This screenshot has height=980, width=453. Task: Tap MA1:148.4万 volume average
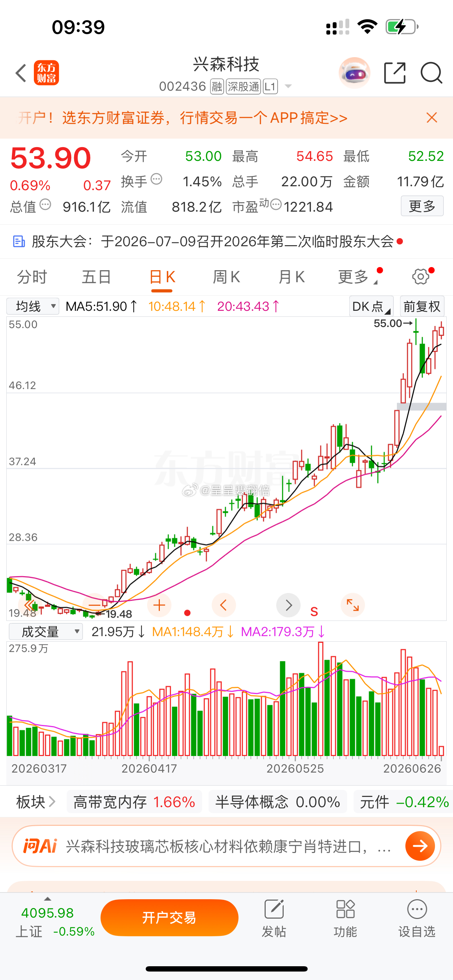[193, 632]
